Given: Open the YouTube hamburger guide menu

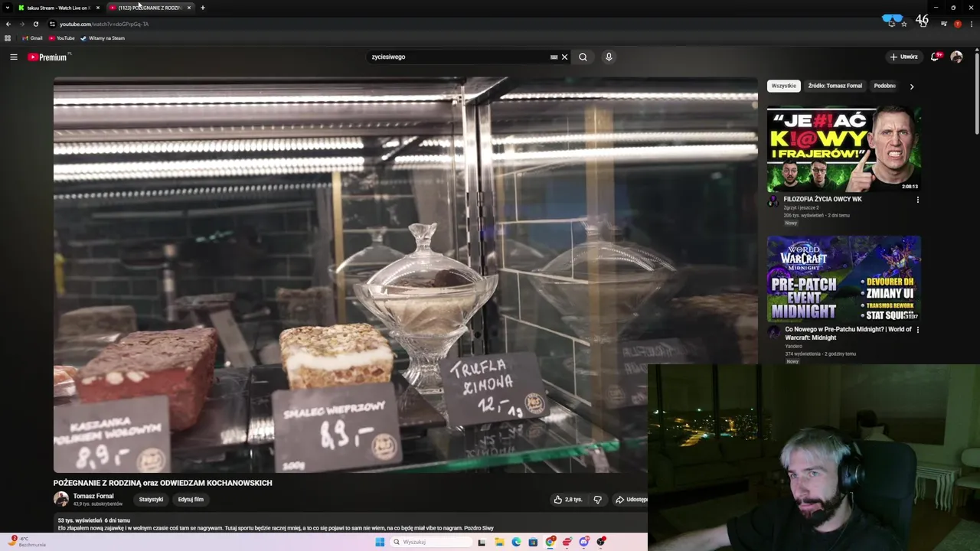Looking at the screenshot, I should click(x=14, y=57).
